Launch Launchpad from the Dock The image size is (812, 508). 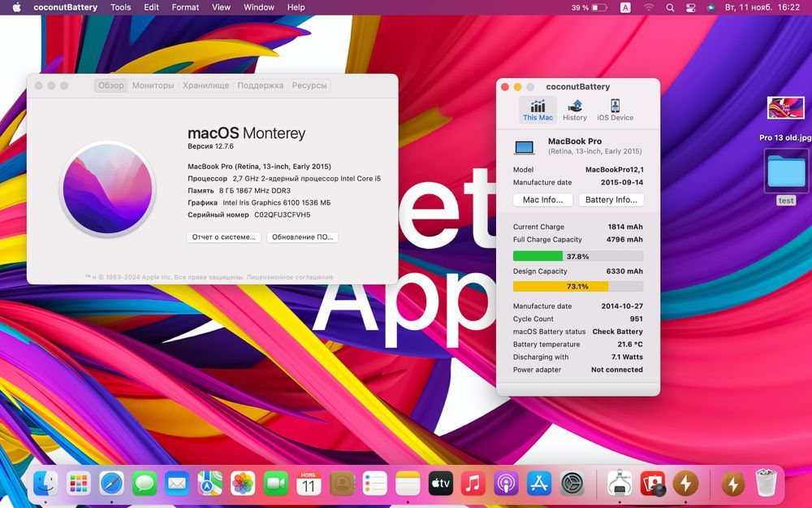[x=79, y=484]
